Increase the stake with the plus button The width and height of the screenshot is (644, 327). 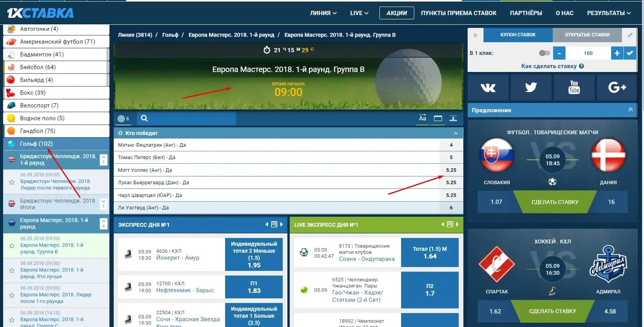pyautogui.click(x=617, y=53)
